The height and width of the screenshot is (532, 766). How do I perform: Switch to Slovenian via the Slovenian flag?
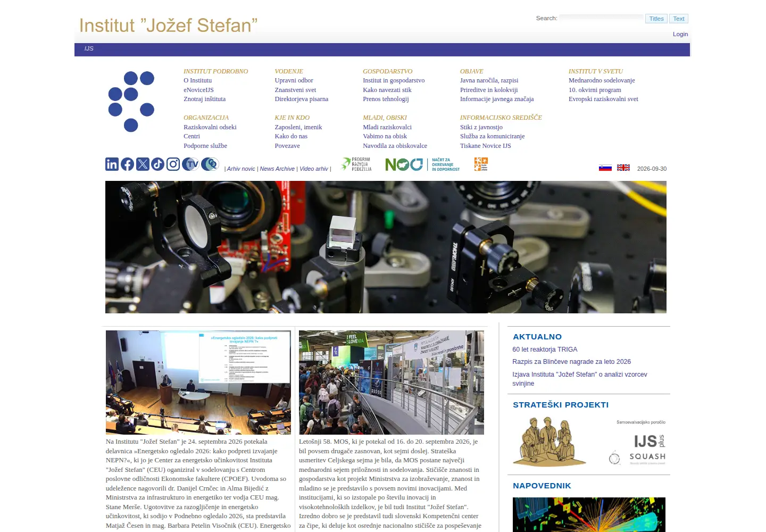605,168
